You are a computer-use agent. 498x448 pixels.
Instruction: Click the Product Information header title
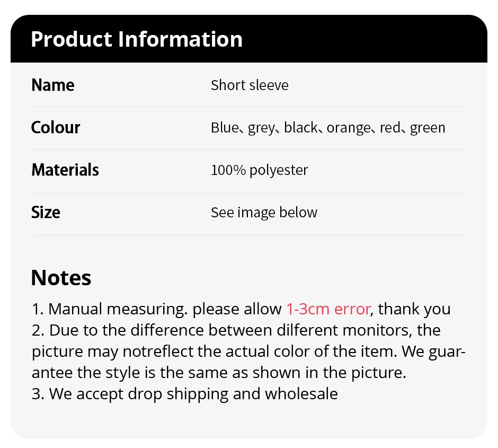tap(137, 39)
